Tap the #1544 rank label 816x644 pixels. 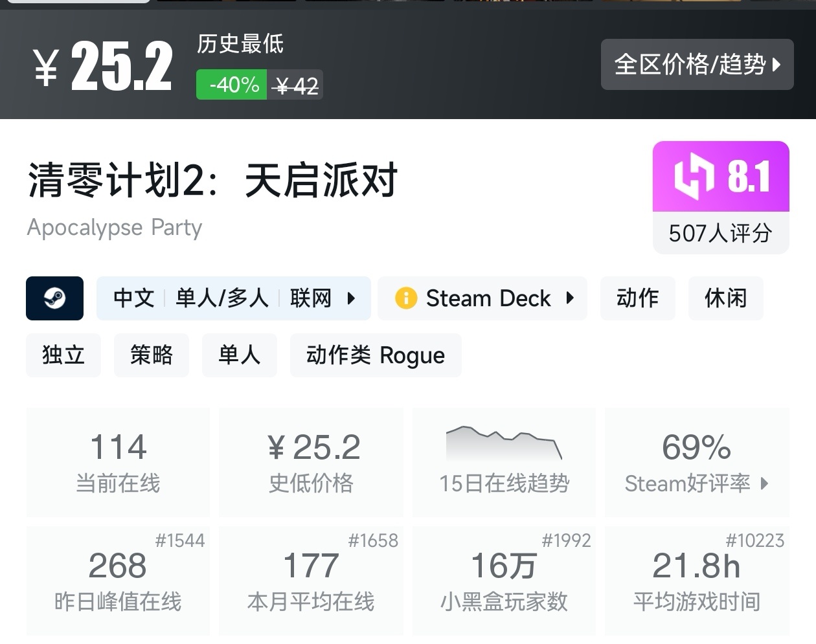[180, 540]
